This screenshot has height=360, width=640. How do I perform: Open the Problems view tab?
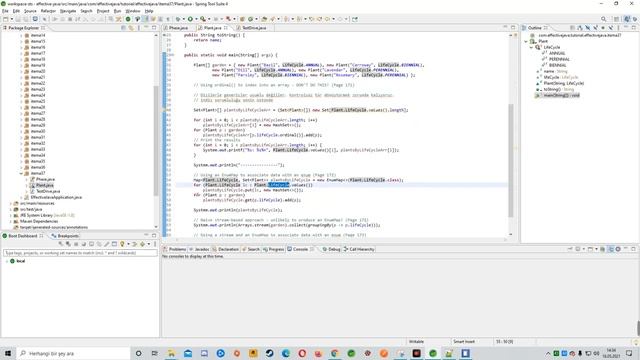[175, 249]
